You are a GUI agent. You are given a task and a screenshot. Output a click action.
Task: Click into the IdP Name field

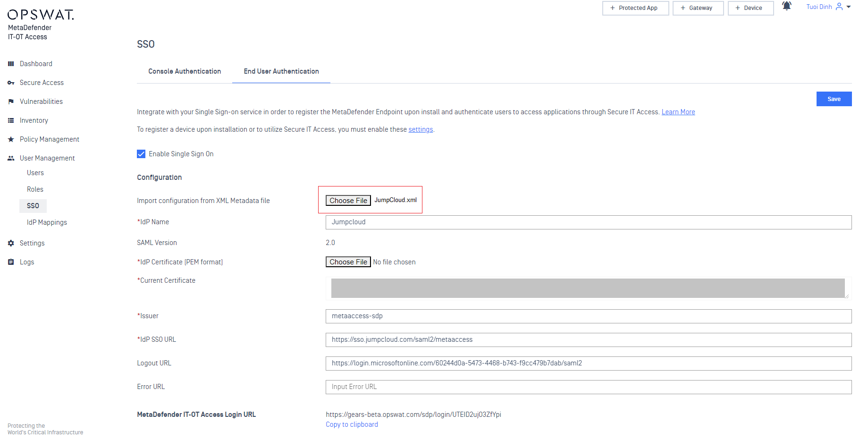[x=588, y=222]
